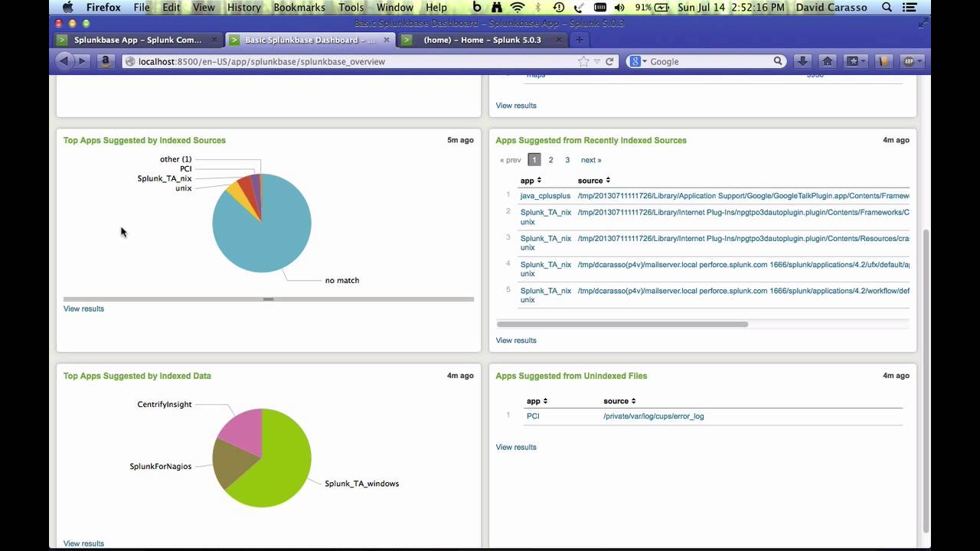This screenshot has width=980, height=551.
Task: Go to page 3 of results
Action: (x=567, y=160)
